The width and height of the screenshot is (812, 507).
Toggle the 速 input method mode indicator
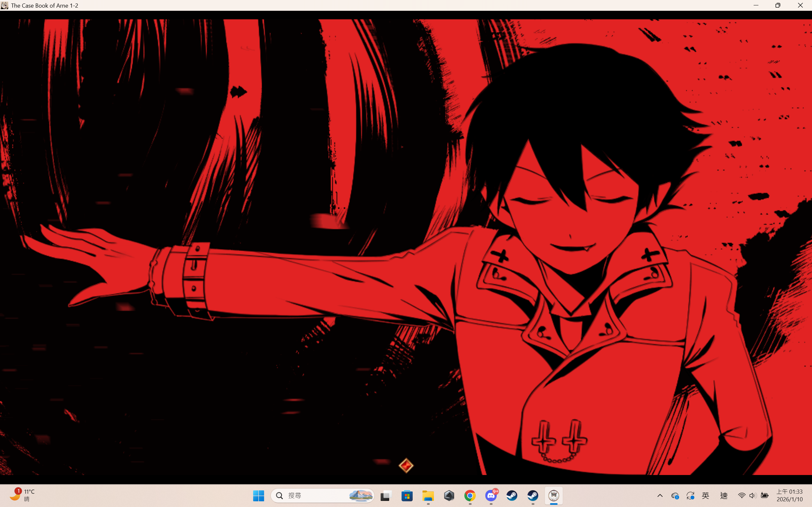click(x=724, y=496)
